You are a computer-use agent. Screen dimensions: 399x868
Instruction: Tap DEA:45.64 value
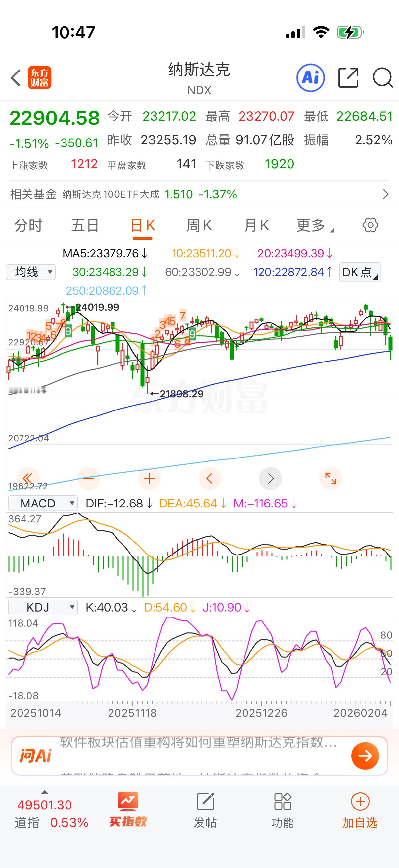pyautogui.click(x=193, y=504)
